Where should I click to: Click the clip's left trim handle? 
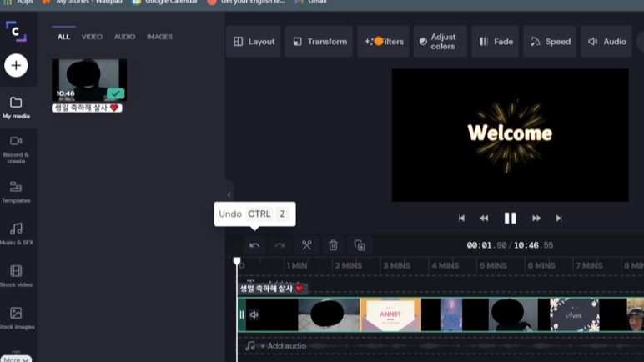(x=242, y=315)
